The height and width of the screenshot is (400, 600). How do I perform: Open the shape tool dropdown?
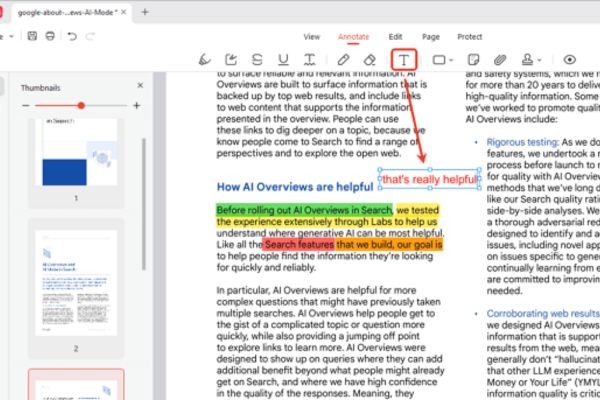(453, 60)
